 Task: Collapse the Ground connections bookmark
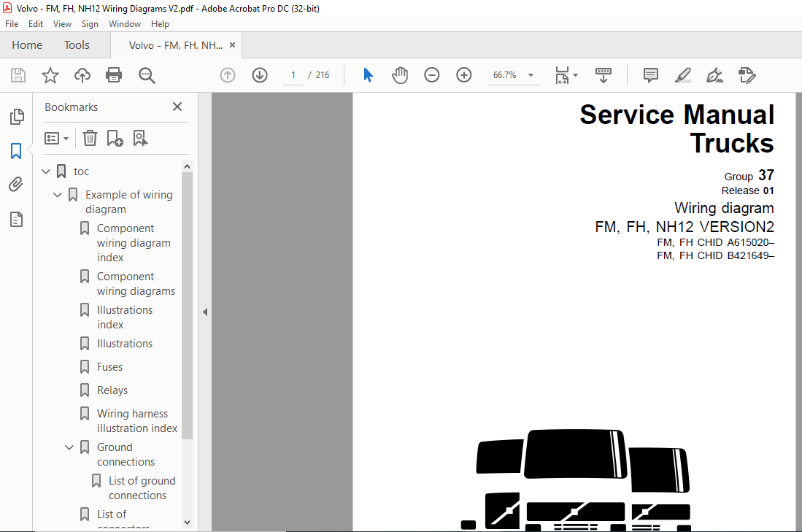[69, 447]
